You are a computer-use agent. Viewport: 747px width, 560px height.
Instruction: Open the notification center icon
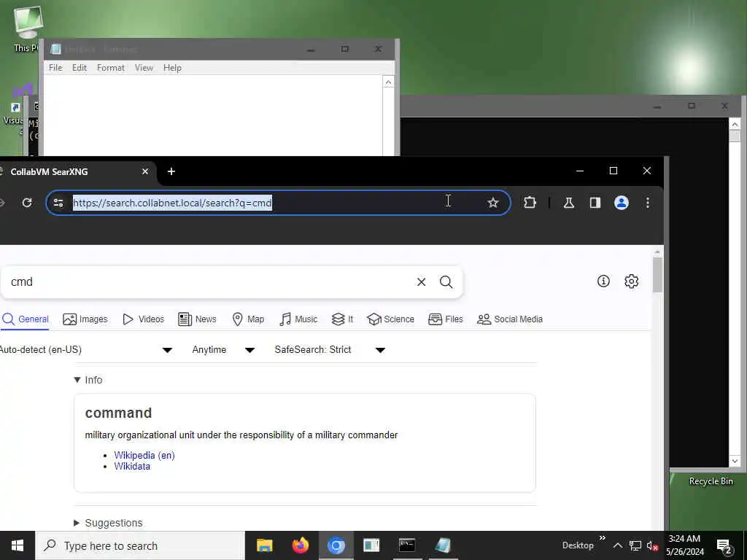coord(723,545)
